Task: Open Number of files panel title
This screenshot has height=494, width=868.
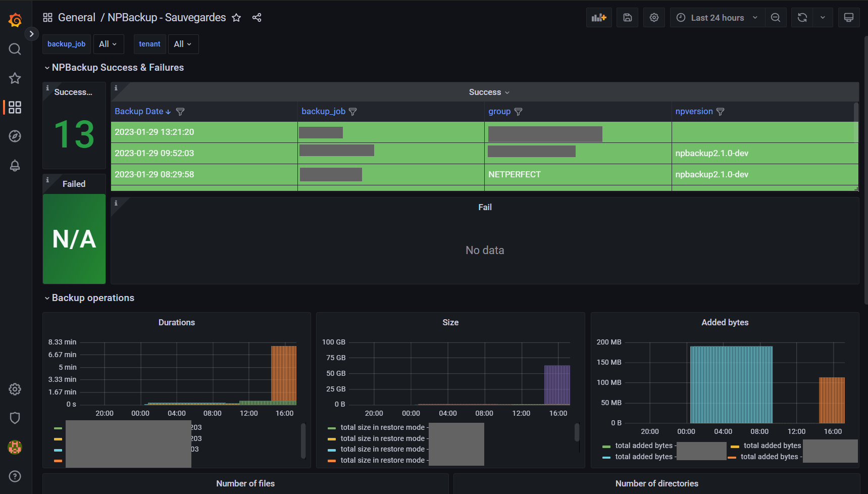Action: point(245,483)
